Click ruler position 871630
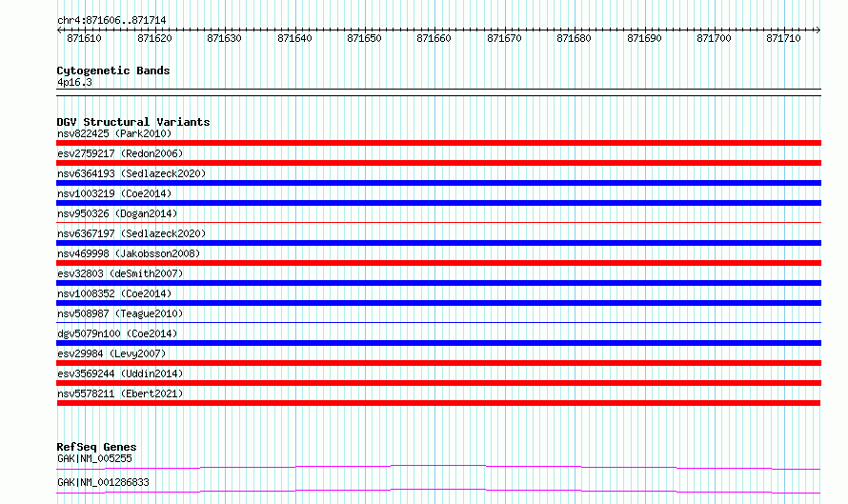Image resolution: width=848 pixels, height=504 pixels. (x=225, y=38)
